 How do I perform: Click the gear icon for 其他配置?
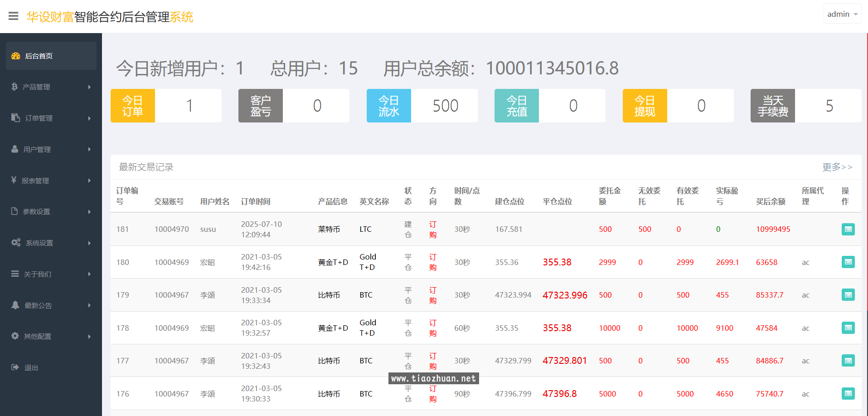pos(15,336)
